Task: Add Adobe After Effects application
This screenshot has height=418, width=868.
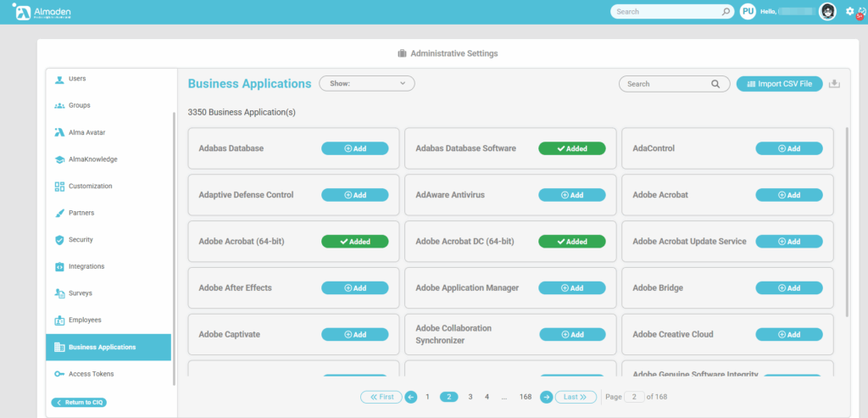Action: pyautogui.click(x=354, y=288)
